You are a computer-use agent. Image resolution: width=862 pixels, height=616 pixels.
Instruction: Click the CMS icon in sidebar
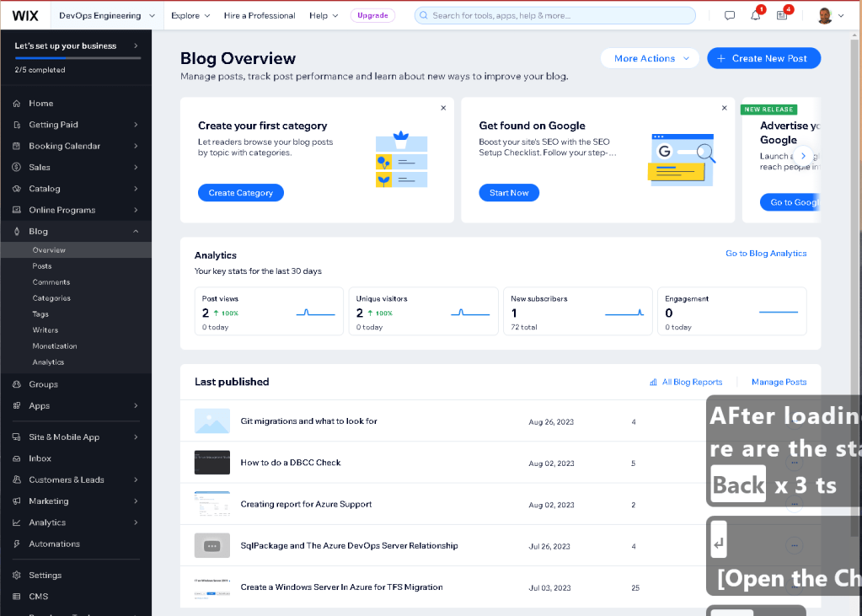[x=17, y=597]
